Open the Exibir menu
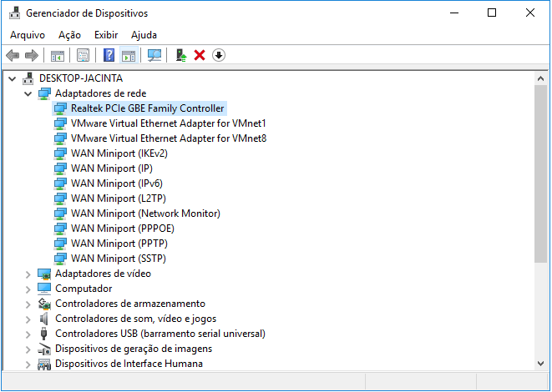The height and width of the screenshot is (392, 552). coord(106,35)
